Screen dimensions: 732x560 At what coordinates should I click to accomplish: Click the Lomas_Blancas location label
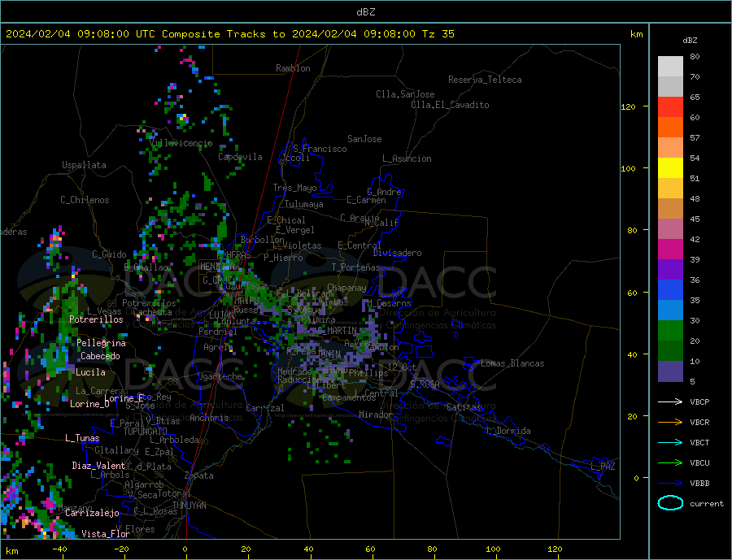pos(512,363)
